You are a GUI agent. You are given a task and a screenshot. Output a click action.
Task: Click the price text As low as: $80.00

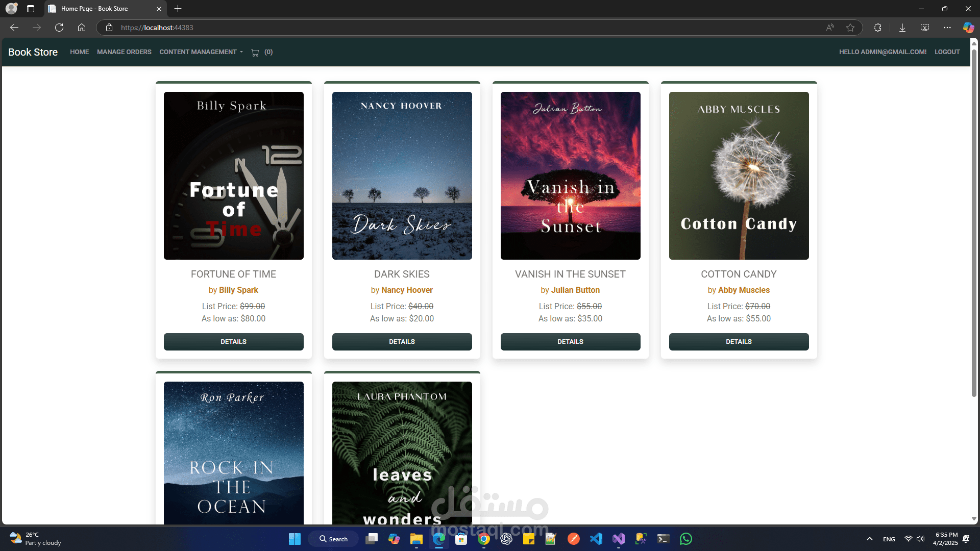[234, 318]
